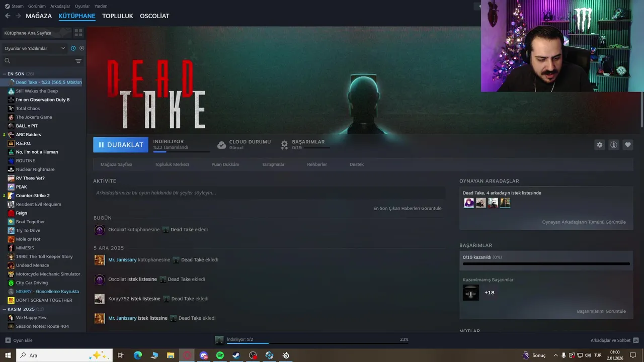
Task: Click the favorite heart icon
Action: coord(628,145)
